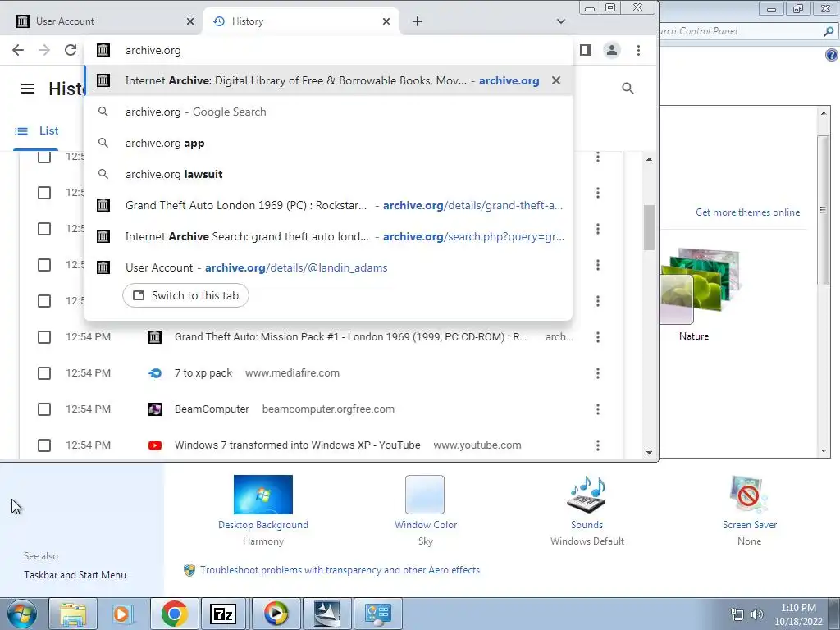Choose the archive.org lawsuit suggestion
840x630 pixels.
point(328,174)
